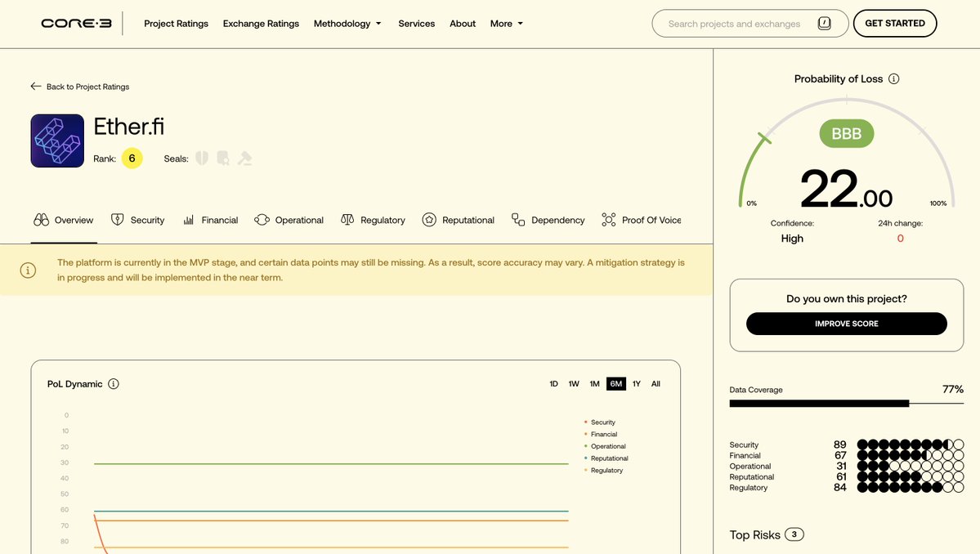Viewport: 980px width, 554px height.
Task: Click the first shield seal icon
Action: [x=201, y=158]
